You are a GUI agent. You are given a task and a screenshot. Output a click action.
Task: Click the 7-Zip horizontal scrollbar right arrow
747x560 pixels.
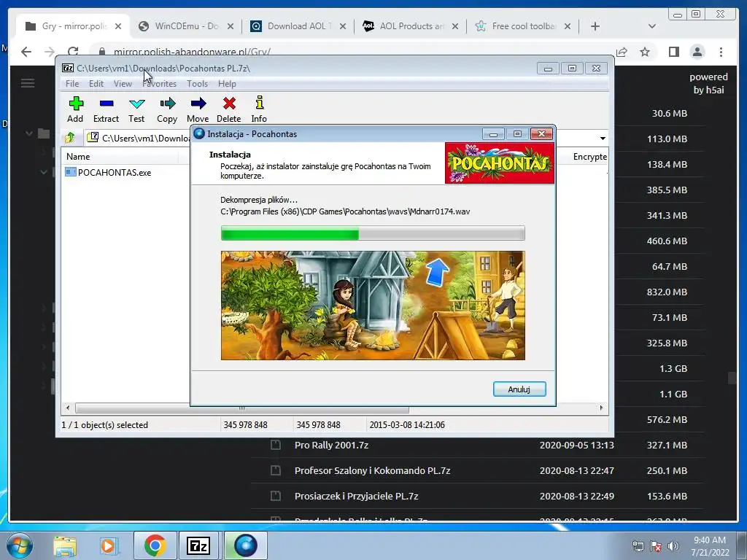click(601, 408)
